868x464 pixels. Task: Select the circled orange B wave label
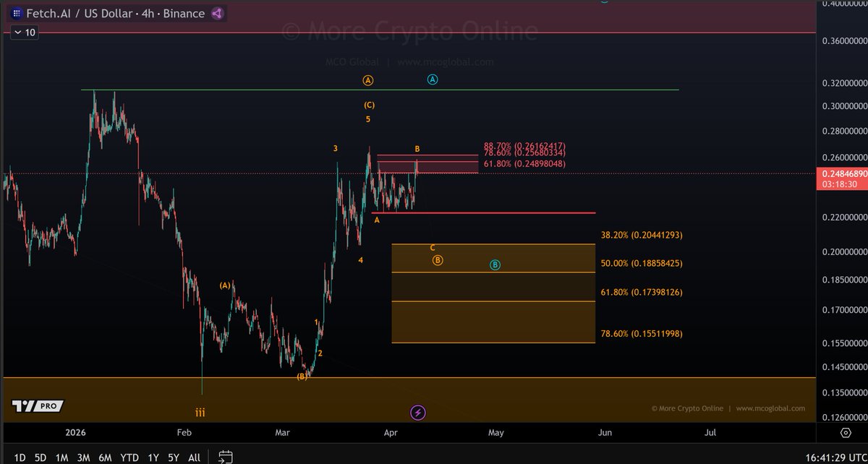click(x=438, y=260)
